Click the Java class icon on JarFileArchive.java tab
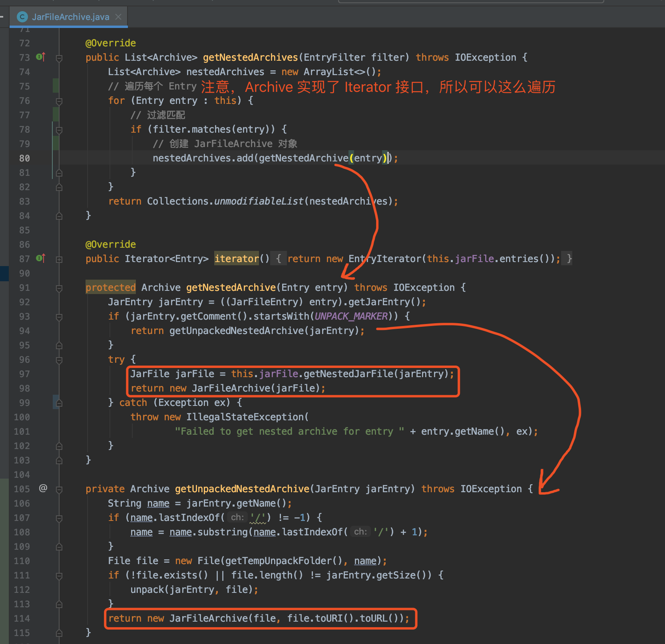Image resolution: width=665 pixels, height=644 pixels. (x=22, y=17)
